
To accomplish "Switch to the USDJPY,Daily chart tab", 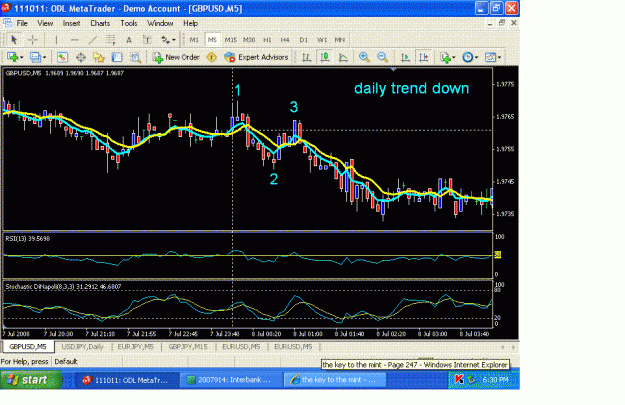I will (83, 347).
